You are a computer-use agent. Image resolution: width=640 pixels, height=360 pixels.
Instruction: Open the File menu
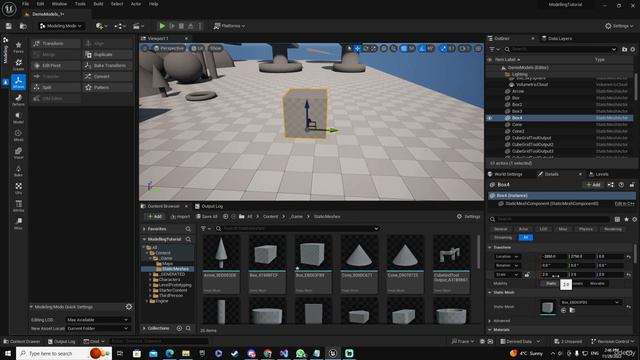(25, 4)
